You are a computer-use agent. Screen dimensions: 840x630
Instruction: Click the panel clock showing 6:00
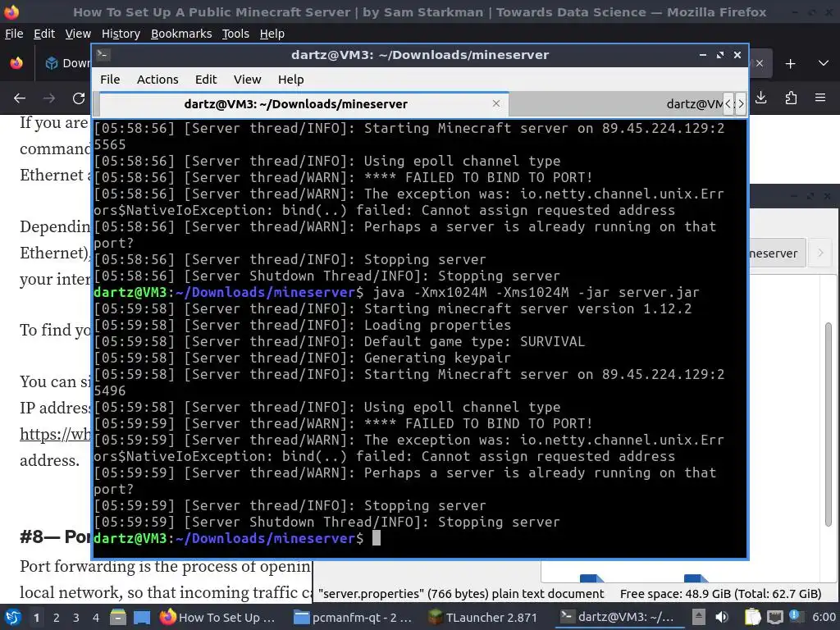(824, 617)
